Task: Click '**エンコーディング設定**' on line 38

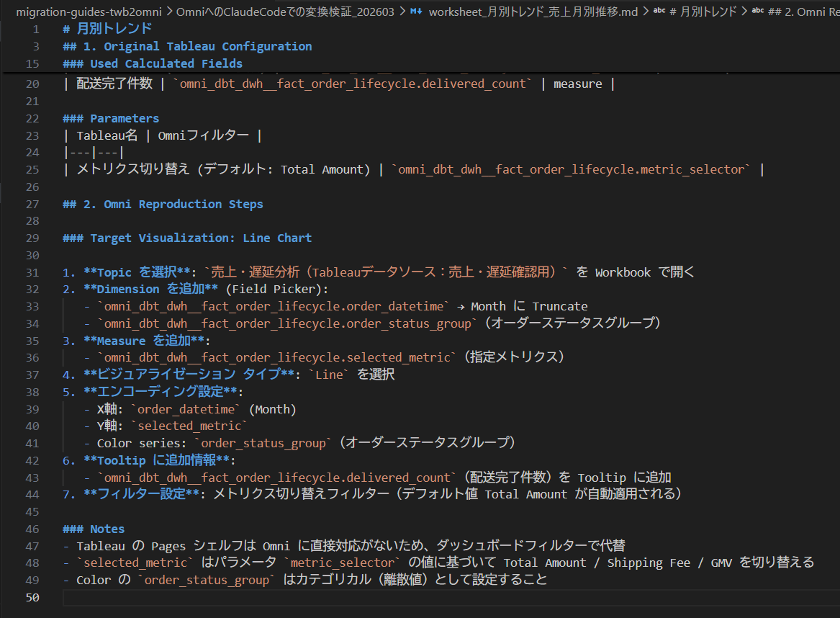Action: coord(161,392)
